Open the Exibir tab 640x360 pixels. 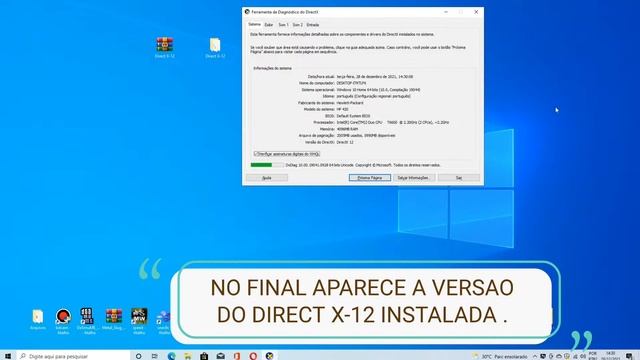pyautogui.click(x=269, y=25)
